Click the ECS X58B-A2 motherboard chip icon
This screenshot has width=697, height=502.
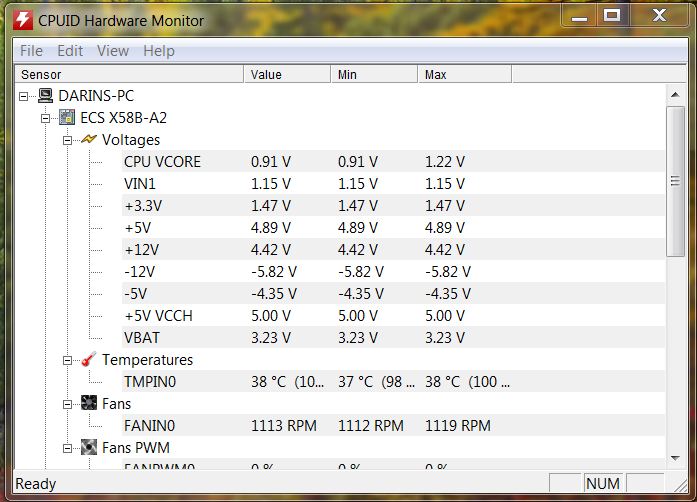pos(67,117)
